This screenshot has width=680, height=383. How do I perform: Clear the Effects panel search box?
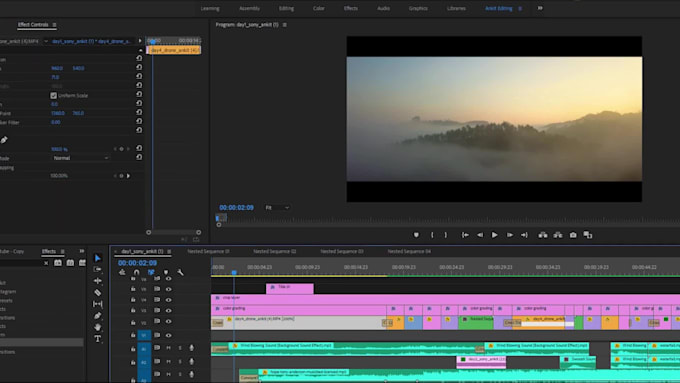coord(46,263)
